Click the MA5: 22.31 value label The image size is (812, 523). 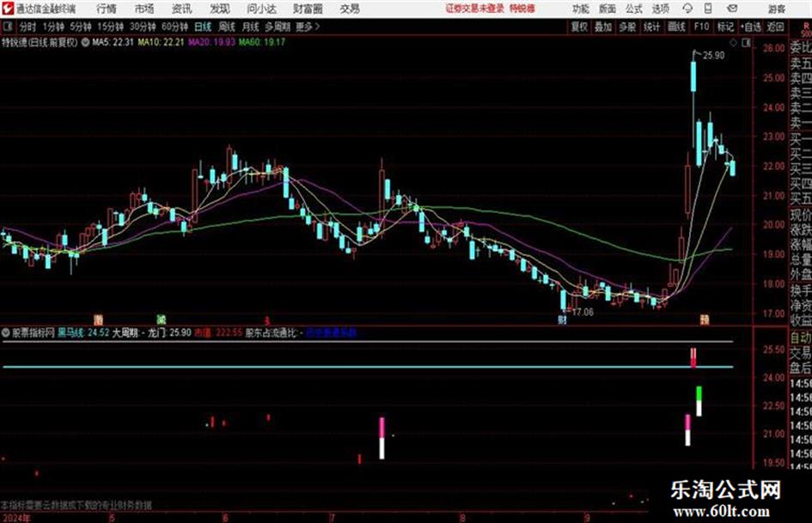(113, 42)
